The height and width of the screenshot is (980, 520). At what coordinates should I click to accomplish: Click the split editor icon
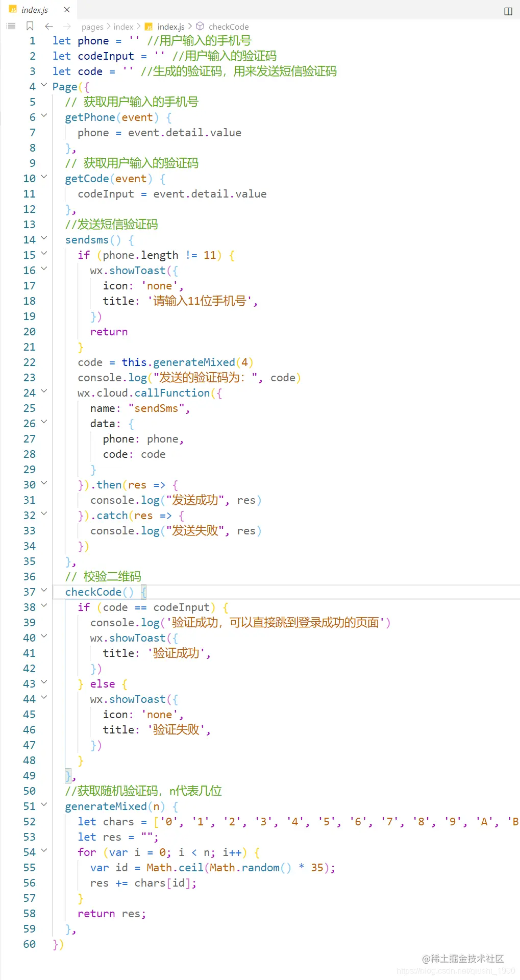508,11
